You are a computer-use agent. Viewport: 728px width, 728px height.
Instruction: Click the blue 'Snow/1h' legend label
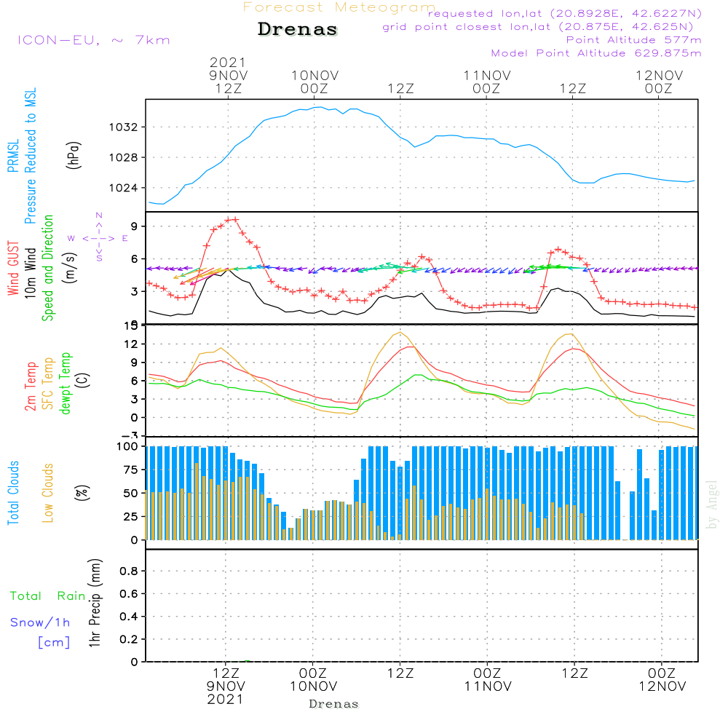coord(40,622)
